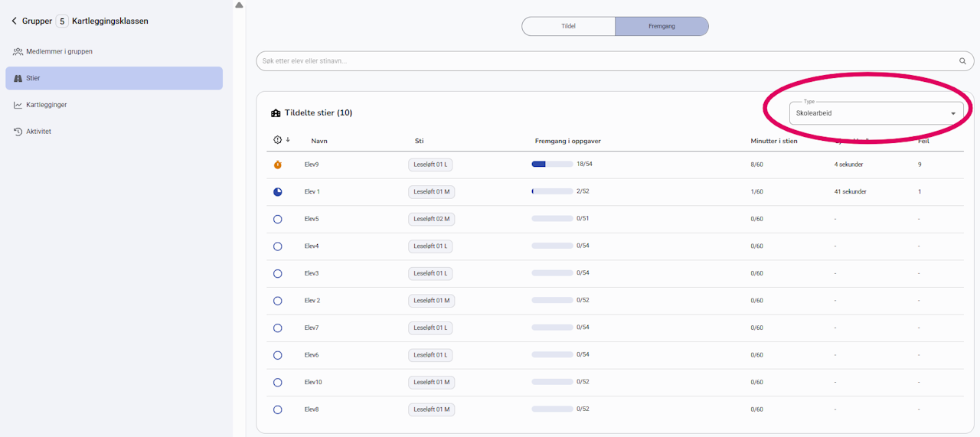Click the search field for elev eller stinavn

pyautogui.click(x=615, y=61)
